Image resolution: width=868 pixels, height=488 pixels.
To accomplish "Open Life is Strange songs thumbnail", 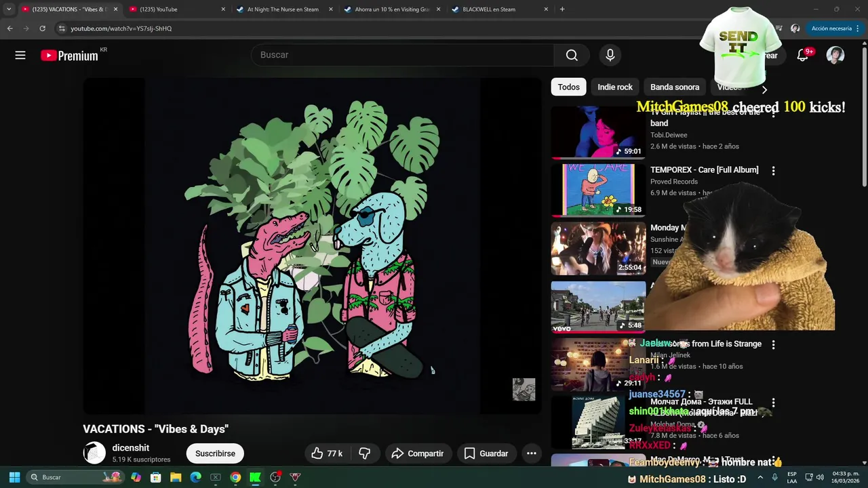I will 598,365.
